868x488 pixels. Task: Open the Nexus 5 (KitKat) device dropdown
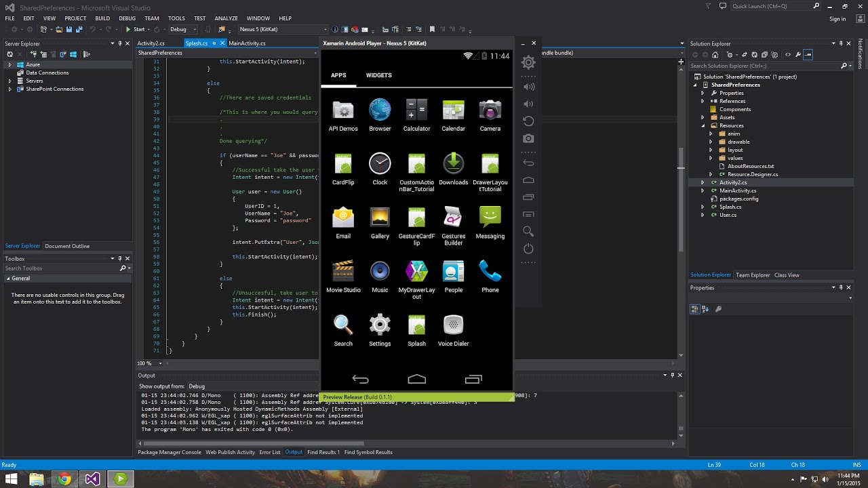pos(283,29)
